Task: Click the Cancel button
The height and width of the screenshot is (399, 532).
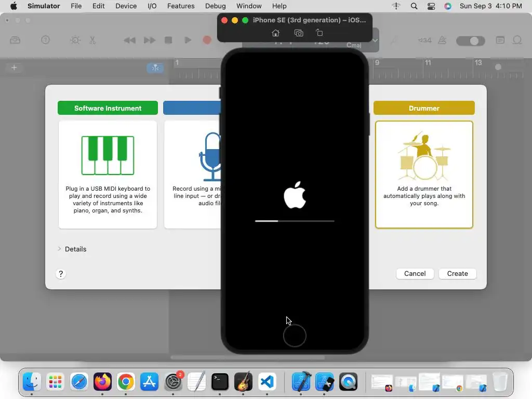Action: (x=415, y=273)
